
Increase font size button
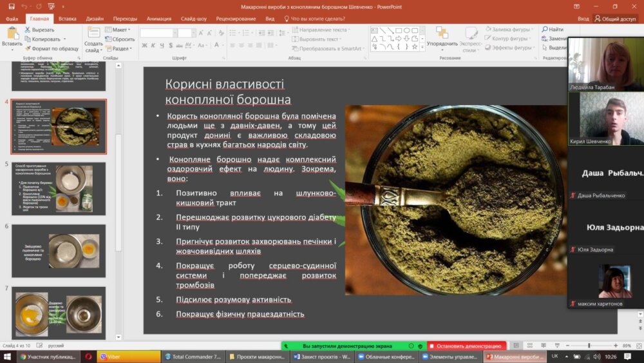pyautogui.click(x=200, y=33)
